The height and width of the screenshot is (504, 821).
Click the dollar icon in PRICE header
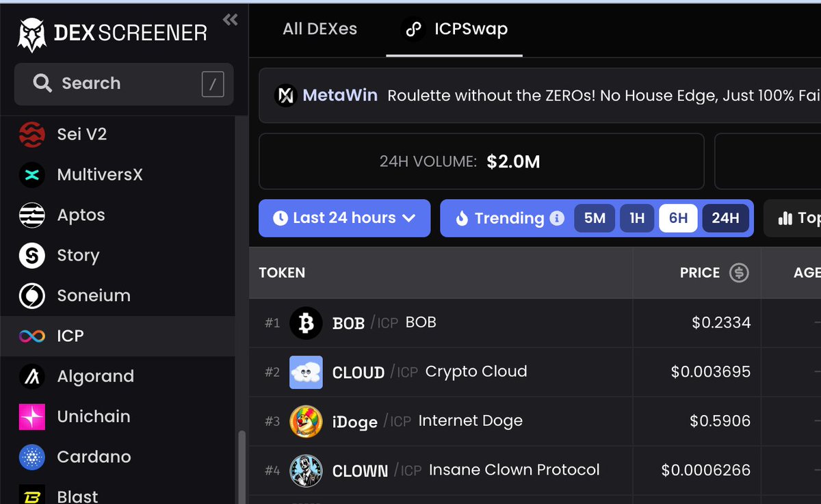(x=739, y=273)
